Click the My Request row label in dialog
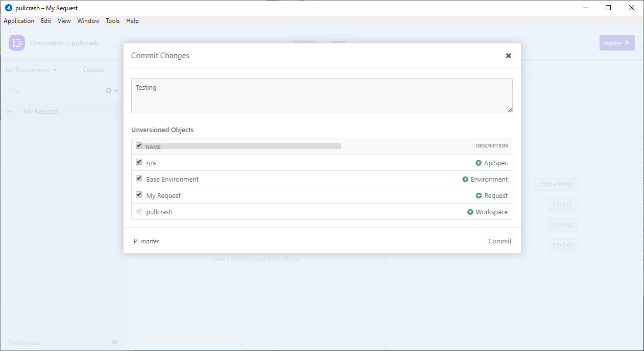This screenshot has height=351, width=644. pyautogui.click(x=163, y=196)
